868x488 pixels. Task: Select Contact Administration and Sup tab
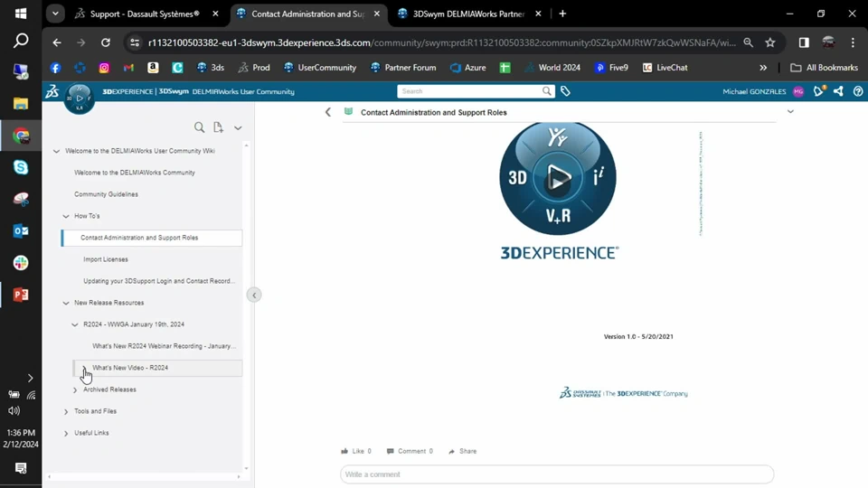307,14
